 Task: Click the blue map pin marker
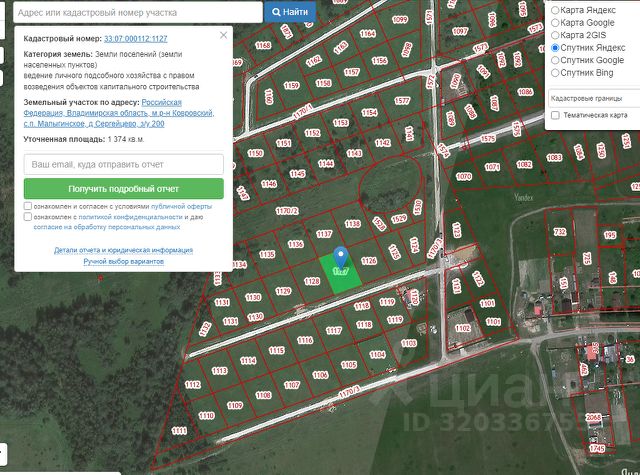click(x=340, y=258)
